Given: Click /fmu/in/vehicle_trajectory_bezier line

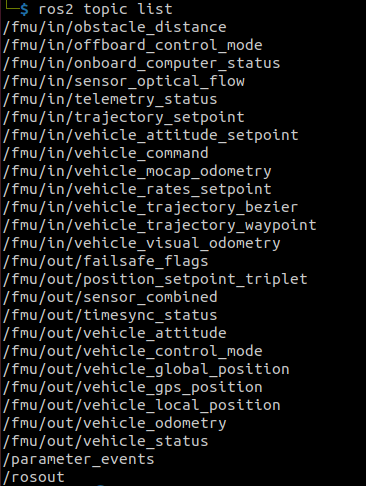Looking at the screenshot, I should tap(150, 207).
